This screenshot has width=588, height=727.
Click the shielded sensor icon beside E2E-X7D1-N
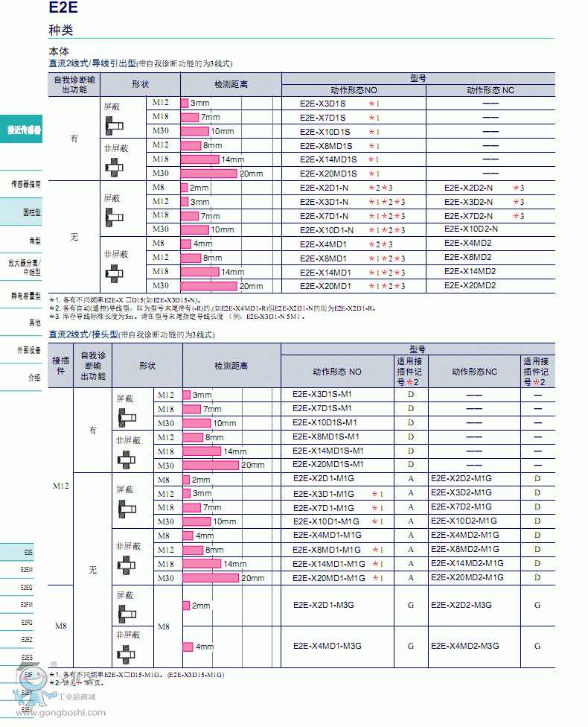click(114, 218)
